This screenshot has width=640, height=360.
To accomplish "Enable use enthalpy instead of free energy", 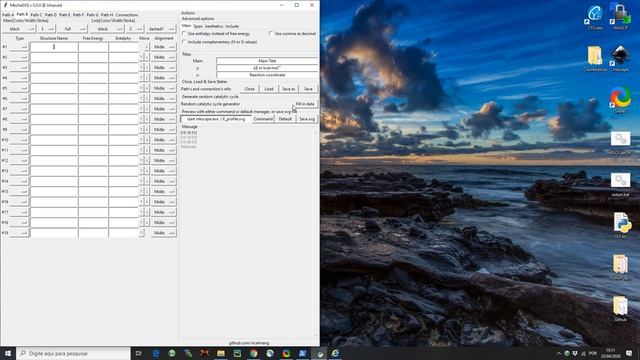I will point(184,34).
